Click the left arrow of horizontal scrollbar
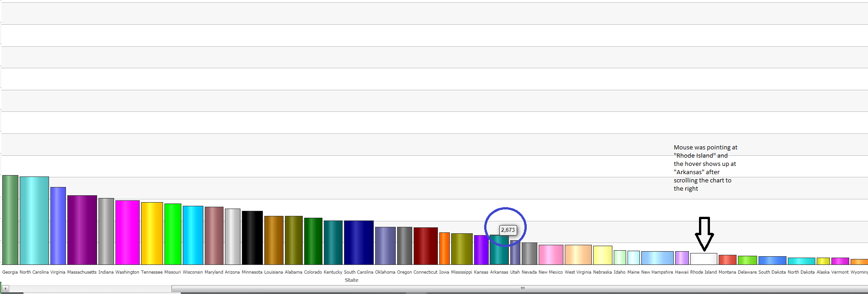Image resolution: width=868 pixels, height=297 pixels. point(5,289)
